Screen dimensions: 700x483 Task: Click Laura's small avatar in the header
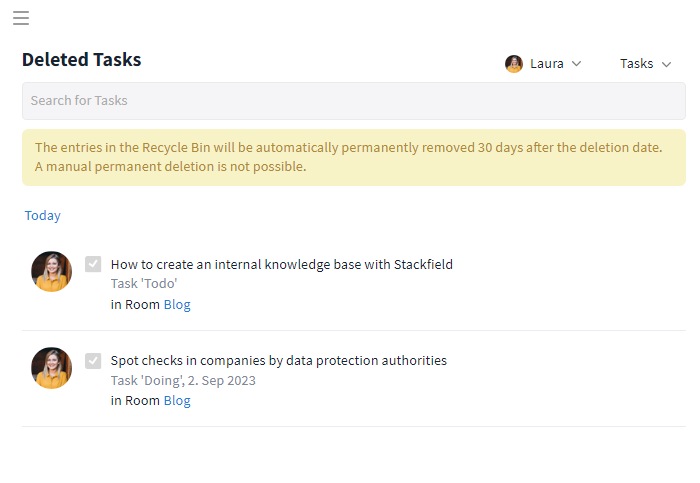(514, 64)
